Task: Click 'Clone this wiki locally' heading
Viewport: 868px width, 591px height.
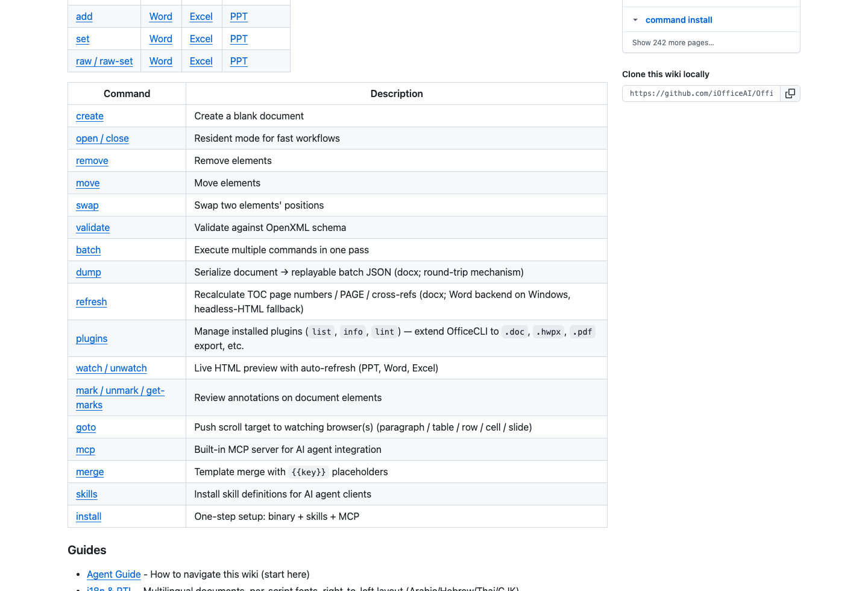Action: pos(665,74)
